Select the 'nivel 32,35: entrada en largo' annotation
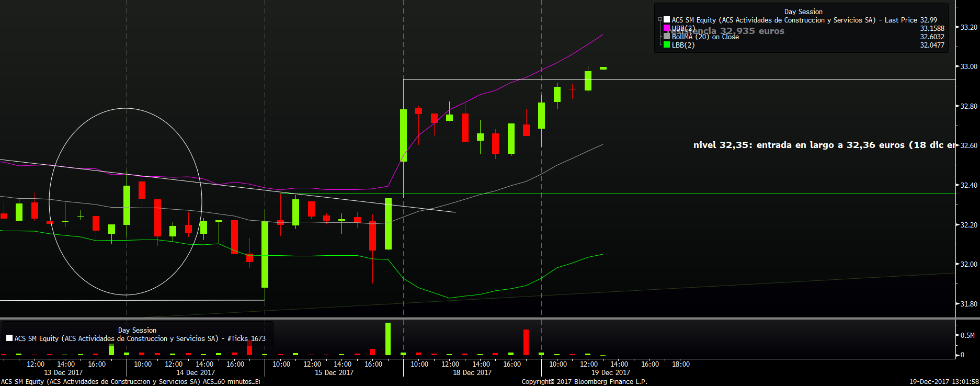 (824, 145)
